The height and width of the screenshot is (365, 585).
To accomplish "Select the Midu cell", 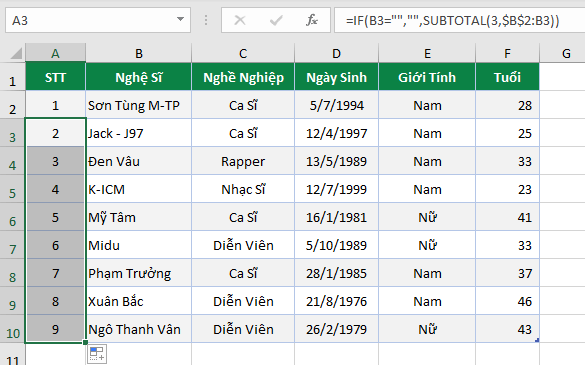I will click(138, 245).
